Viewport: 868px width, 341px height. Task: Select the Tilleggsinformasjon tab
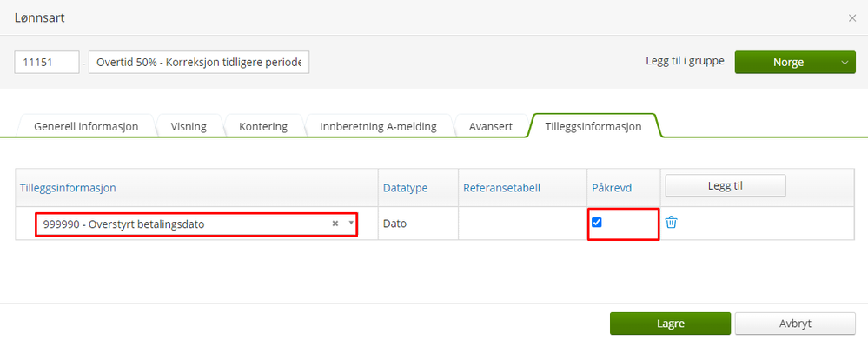[x=593, y=126]
